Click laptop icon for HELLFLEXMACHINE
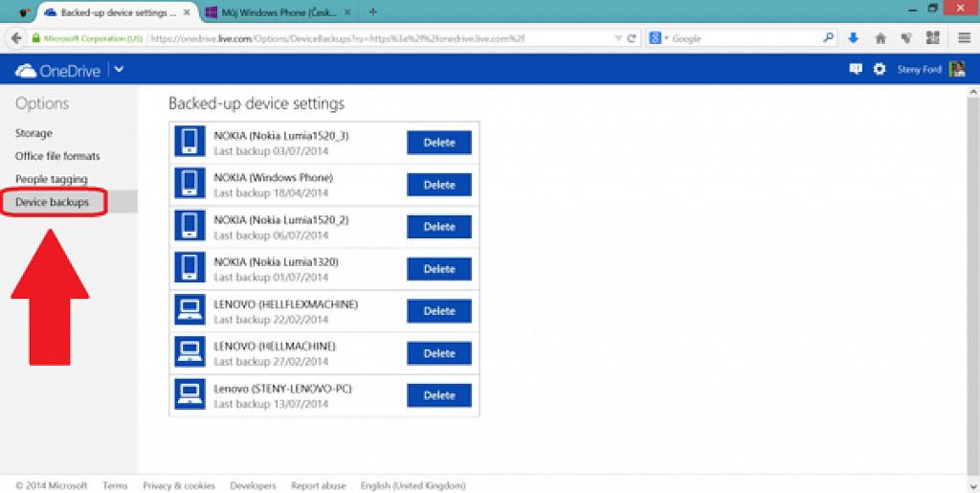This screenshot has width=980, height=493. 190,310
